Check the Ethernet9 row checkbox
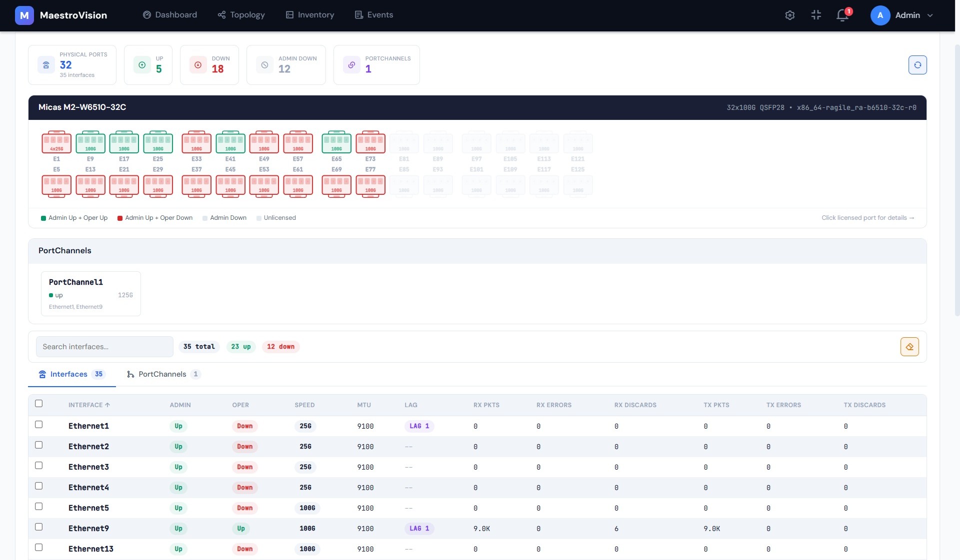 [x=39, y=527]
